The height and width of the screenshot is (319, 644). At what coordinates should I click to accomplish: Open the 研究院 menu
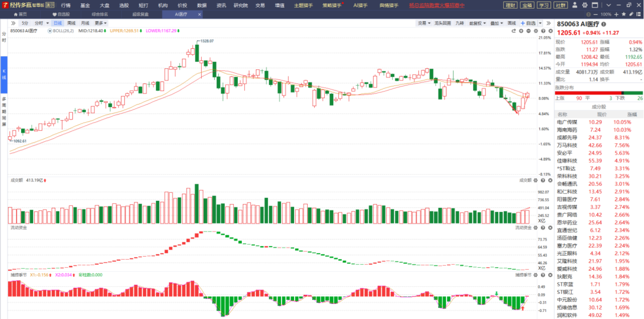tap(241, 5)
